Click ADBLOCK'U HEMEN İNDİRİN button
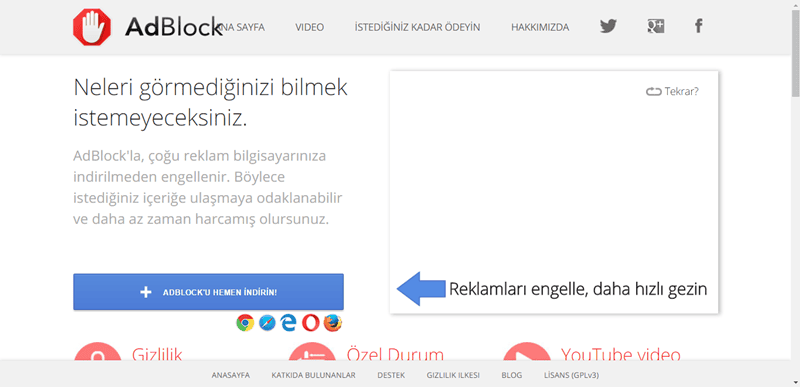This screenshot has width=800, height=387. click(x=208, y=292)
